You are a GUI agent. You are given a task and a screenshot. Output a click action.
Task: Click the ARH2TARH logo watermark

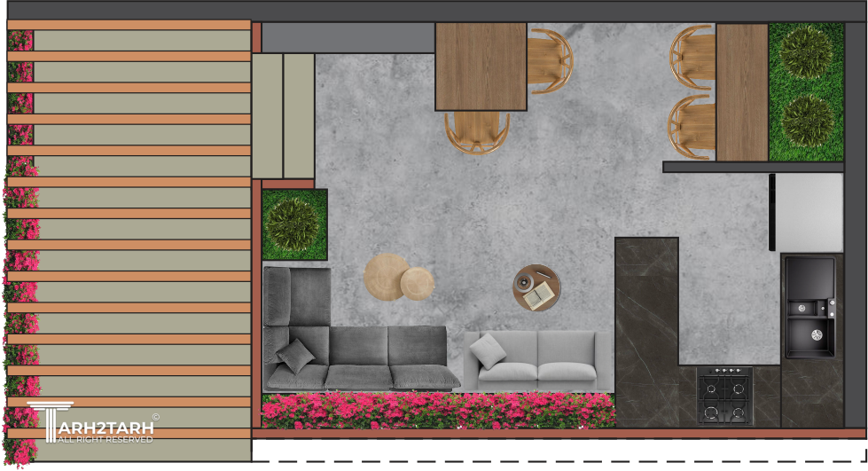[91, 425]
